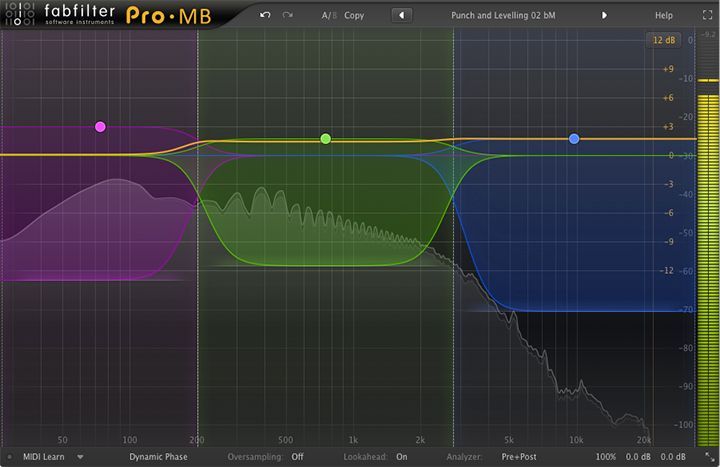Image resolution: width=720 pixels, height=467 pixels.
Task: Click the MIDI Learn button
Action: [x=44, y=457]
